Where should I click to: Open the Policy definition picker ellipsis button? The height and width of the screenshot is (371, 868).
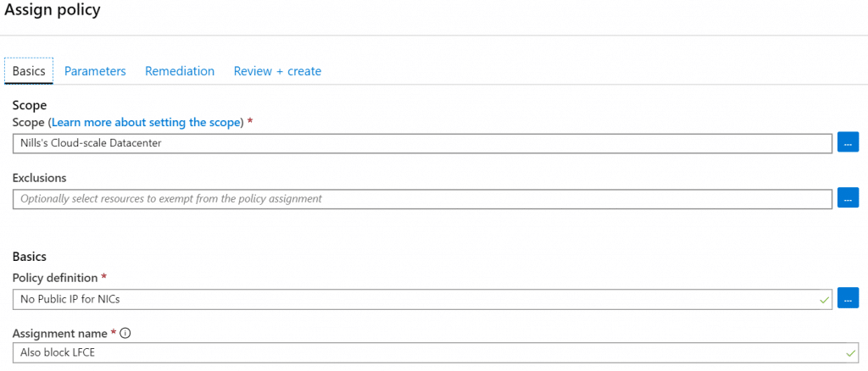coord(848,298)
